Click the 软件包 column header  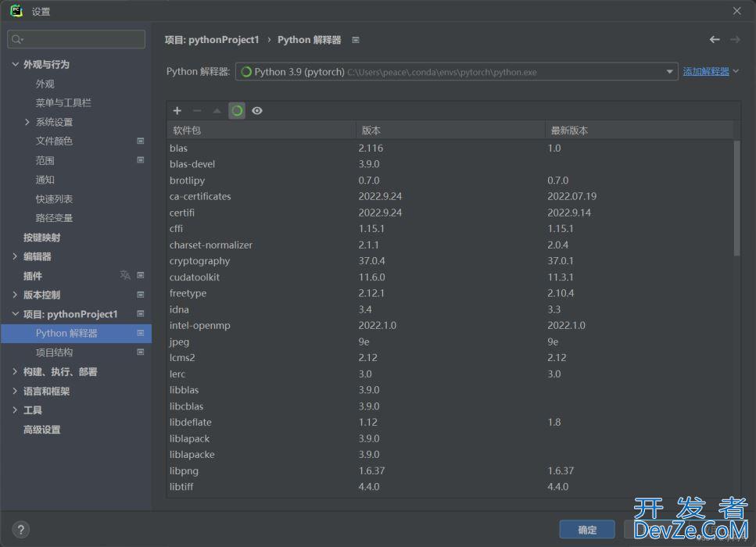tap(261, 130)
